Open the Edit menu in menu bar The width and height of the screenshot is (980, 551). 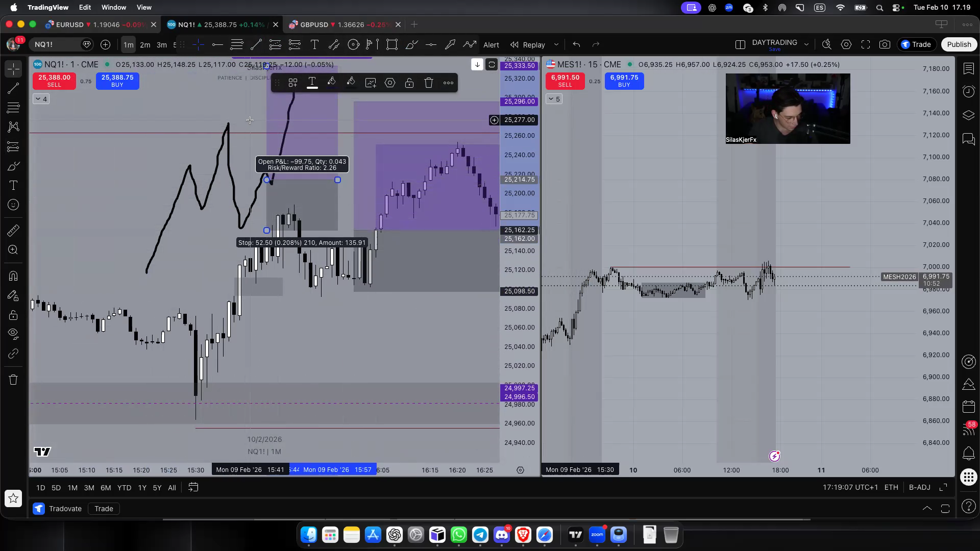tap(85, 7)
